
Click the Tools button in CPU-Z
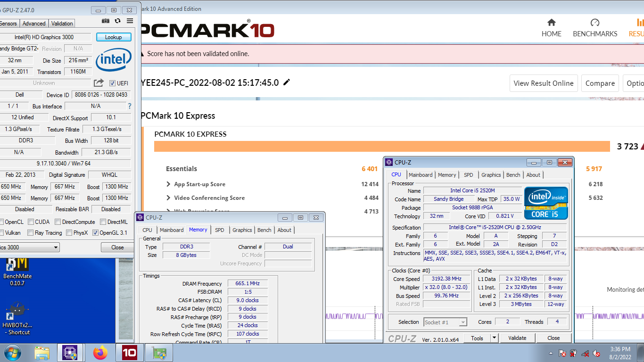pos(477,338)
